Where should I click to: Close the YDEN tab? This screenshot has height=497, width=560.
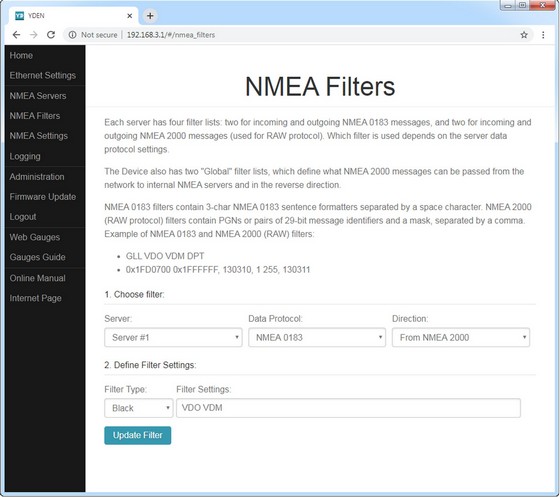pyautogui.click(x=130, y=16)
